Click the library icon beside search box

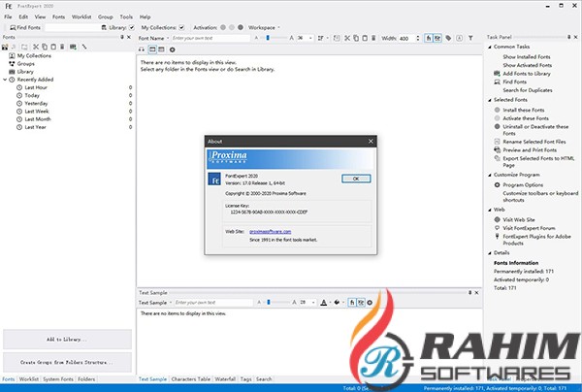tap(104, 27)
